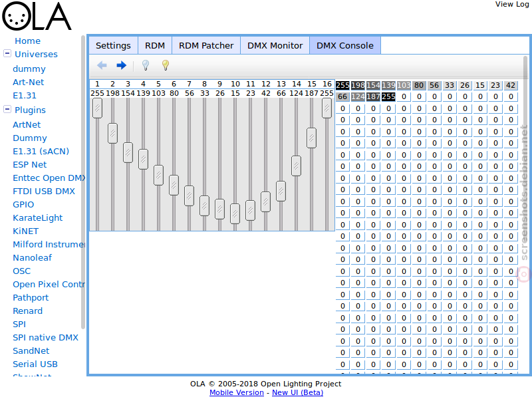Click the channel 10 slider handle
This screenshot has width=532, height=399.
coord(235,213)
